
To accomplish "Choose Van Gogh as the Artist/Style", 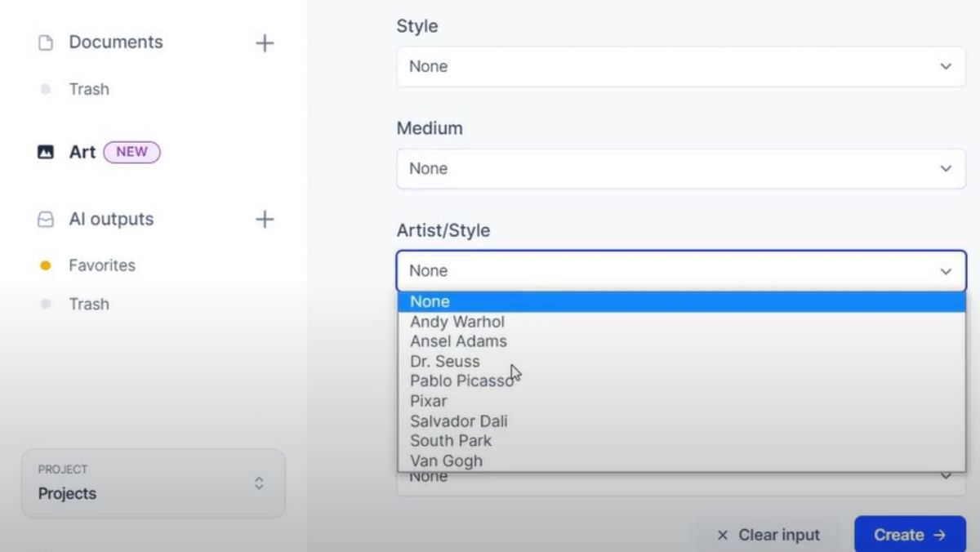I will 446,460.
